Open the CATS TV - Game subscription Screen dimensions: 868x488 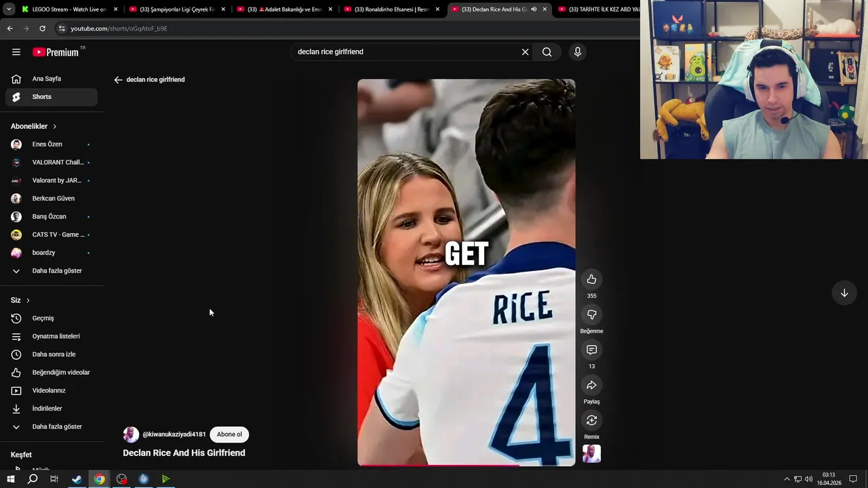coord(52,235)
